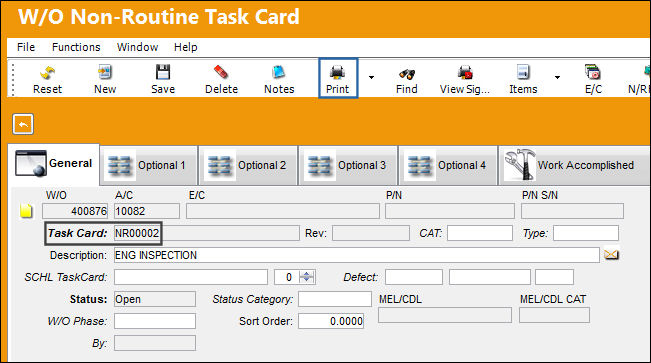Viewport: 651px width, 363px height.
Task: Switch to the General tab
Action: [x=54, y=164]
